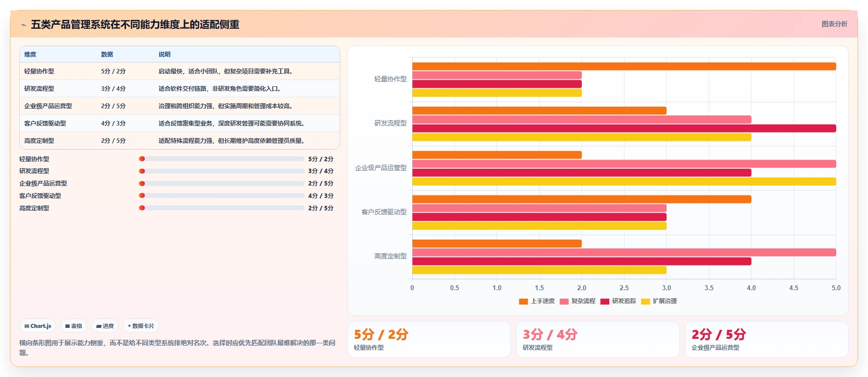868x377 pixels.
Task: Select the 3分 / 4分 研发流程型 card
Action: pos(598,339)
